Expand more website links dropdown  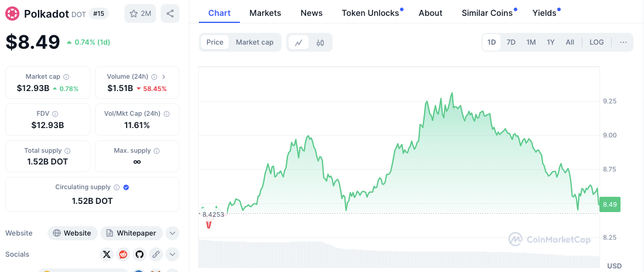pos(172,233)
